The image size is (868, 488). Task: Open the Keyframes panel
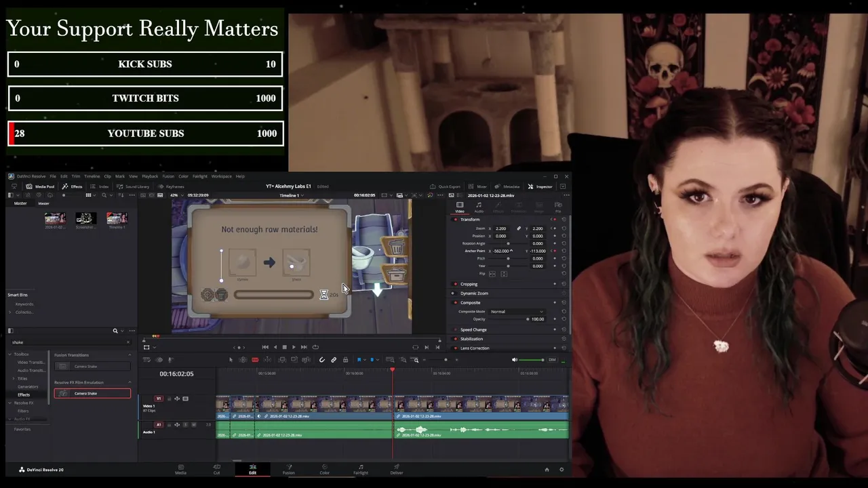pos(171,186)
